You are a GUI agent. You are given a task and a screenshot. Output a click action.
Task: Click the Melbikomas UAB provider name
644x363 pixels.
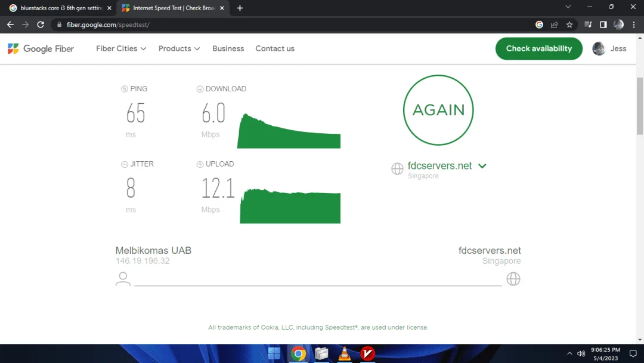pos(153,250)
